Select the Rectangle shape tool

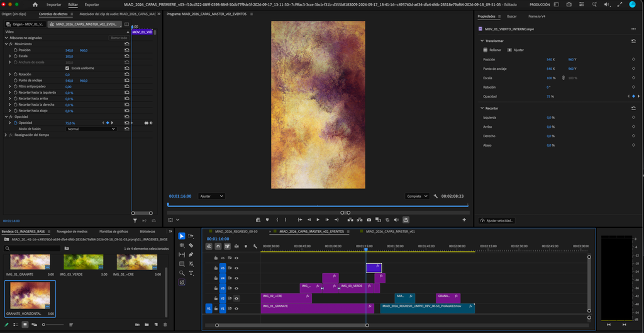pos(182,264)
